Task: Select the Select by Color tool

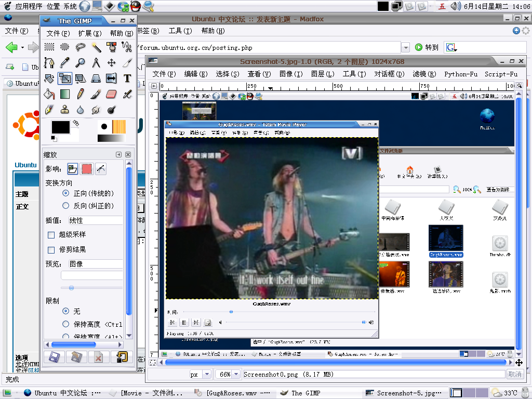Action: tap(111, 47)
